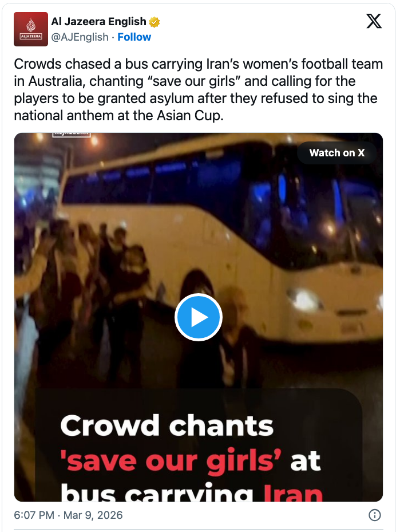
Task: Click the 'Crowd chants' caption overlay
Action: pyautogui.click(x=167, y=425)
